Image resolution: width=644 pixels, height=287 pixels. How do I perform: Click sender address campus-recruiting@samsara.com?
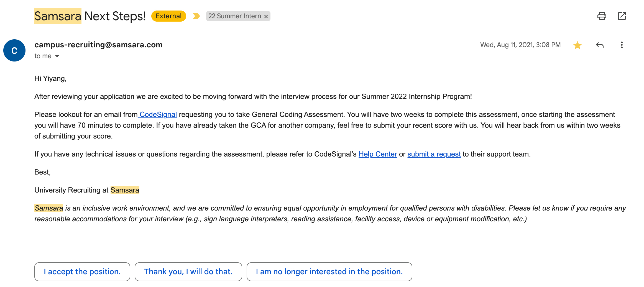pos(98,45)
